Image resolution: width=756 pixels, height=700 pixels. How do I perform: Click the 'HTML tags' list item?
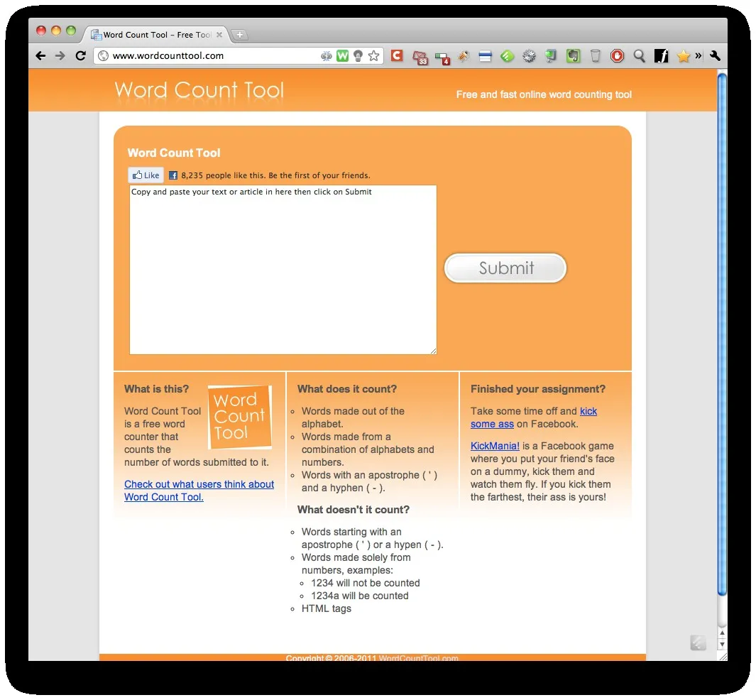(x=327, y=608)
